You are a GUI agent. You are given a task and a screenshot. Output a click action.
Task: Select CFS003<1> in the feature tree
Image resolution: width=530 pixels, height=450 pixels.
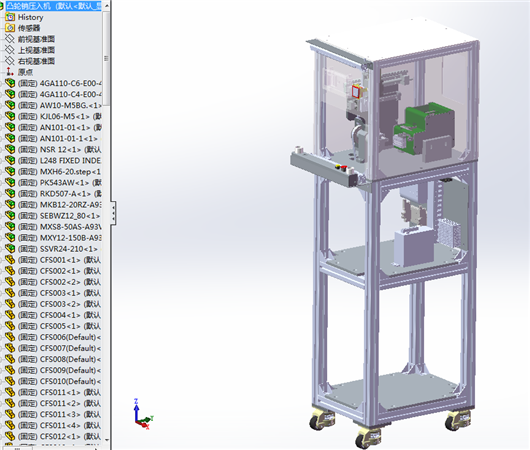(x=59, y=293)
